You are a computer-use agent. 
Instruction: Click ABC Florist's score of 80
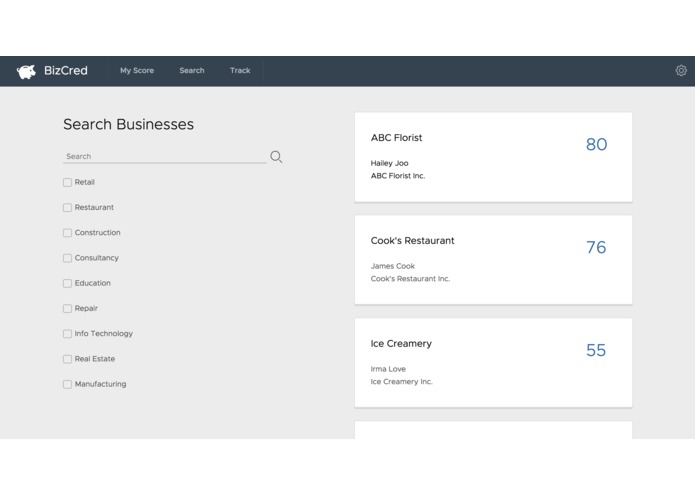click(596, 144)
